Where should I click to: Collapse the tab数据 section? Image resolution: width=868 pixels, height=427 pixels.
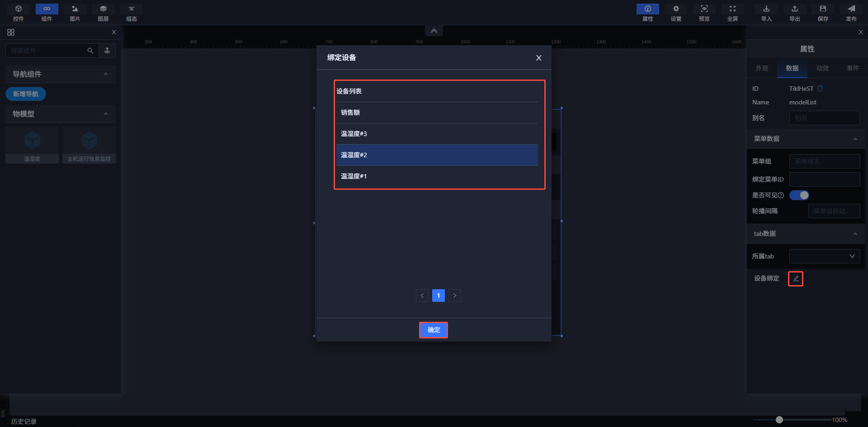coord(855,234)
